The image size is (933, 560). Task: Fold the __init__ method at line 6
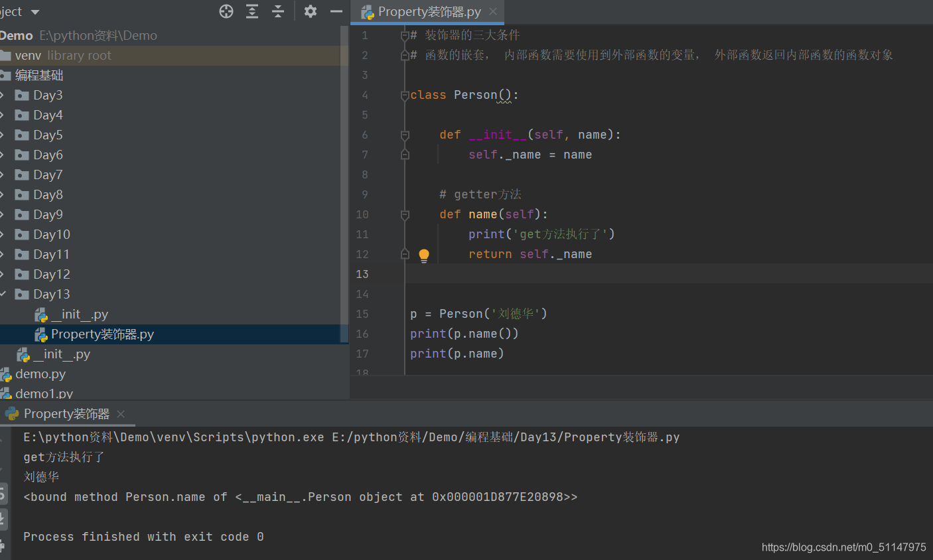tap(405, 135)
